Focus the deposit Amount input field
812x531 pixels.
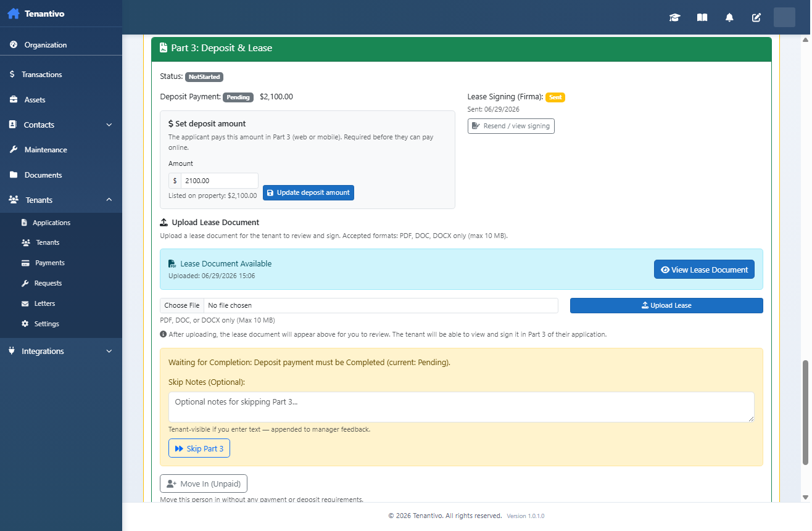220,181
